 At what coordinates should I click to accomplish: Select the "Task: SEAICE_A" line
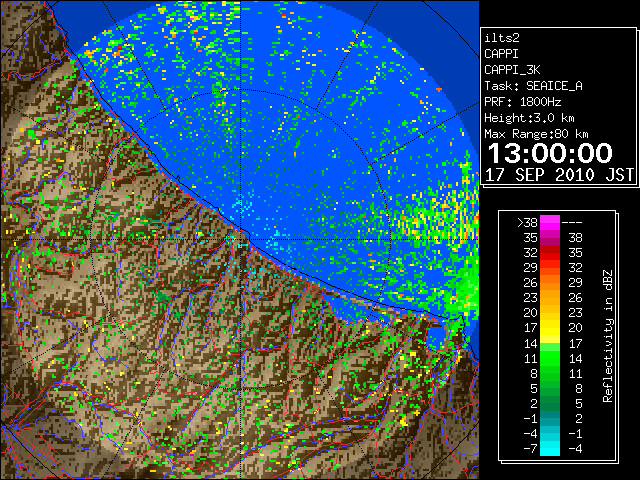tap(533, 86)
